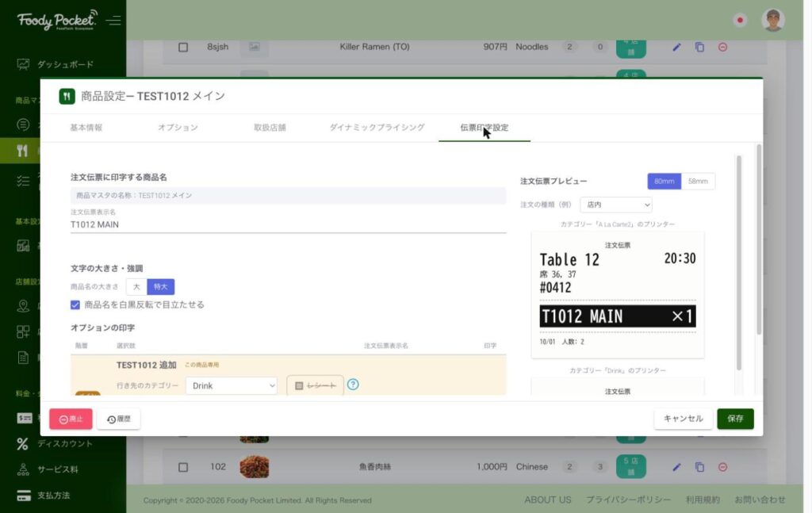812x513 pixels.
Task: Click the remove icon for Killer Ramen row
Action: pyautogui.click(x=723, y=47)
